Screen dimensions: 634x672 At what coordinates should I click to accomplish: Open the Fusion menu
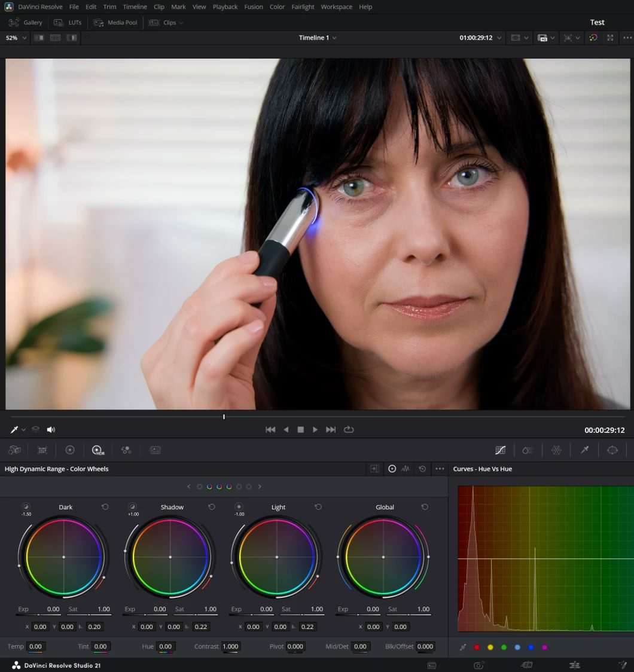pyautogui.click(x=254, y=7)
